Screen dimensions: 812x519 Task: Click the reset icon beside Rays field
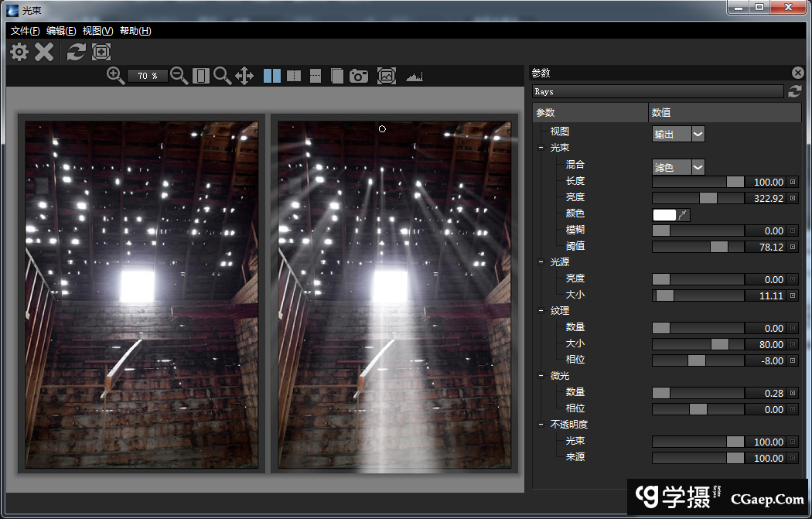[x=794, y=91]
